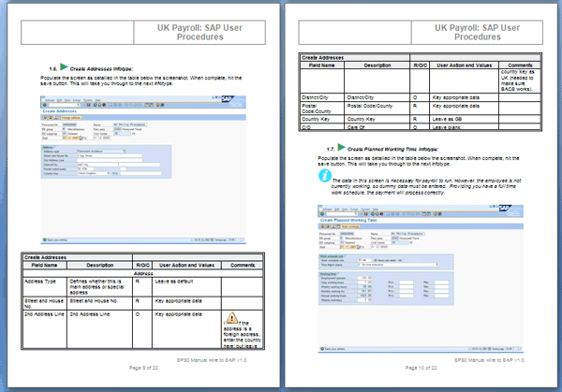Click 'Defines whether this is main address' description cell
The width and height of the screenshot is (562, 392).
click(x=99, y=287)
